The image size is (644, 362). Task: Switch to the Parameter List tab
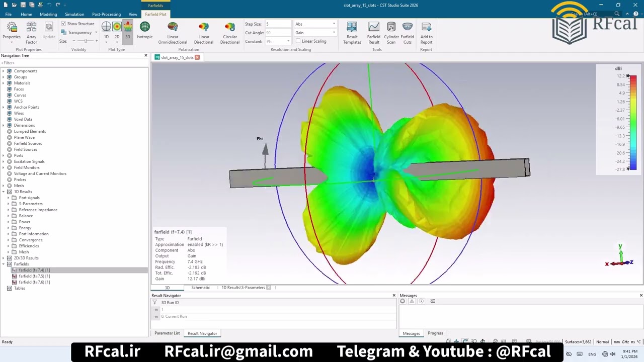(167, 333)
